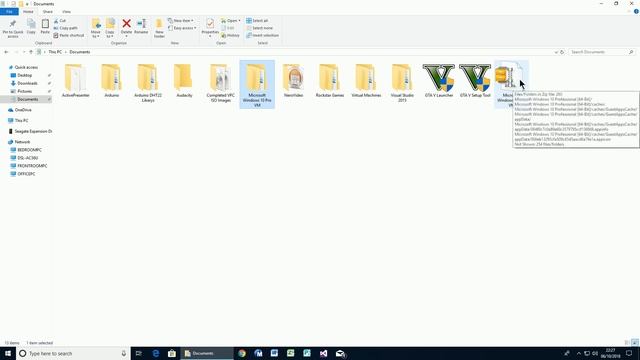Open Microsoft Edge from taskbar
The height and width of the screenshot is (360, 640).
tap(156, 353)
